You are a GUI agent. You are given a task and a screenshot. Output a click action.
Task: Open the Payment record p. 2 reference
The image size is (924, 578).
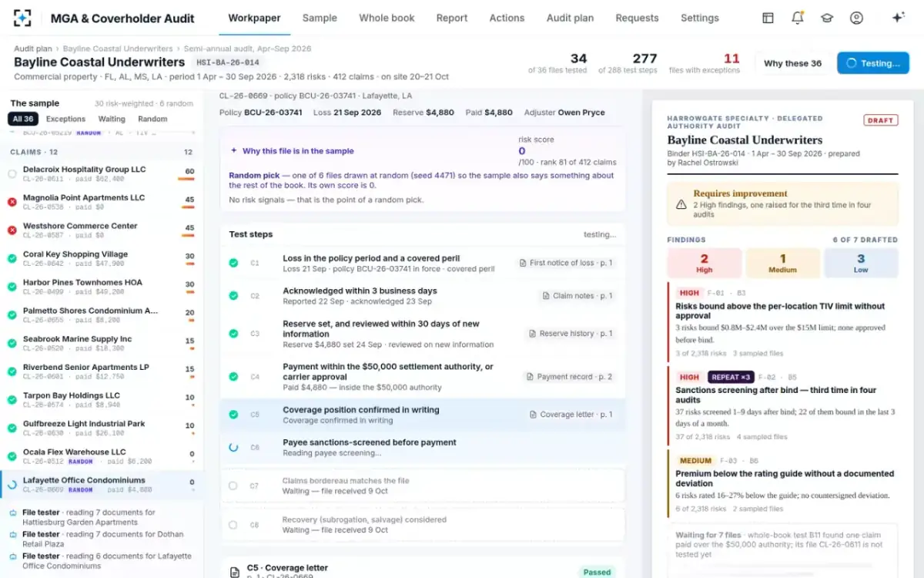coord(567,377)
